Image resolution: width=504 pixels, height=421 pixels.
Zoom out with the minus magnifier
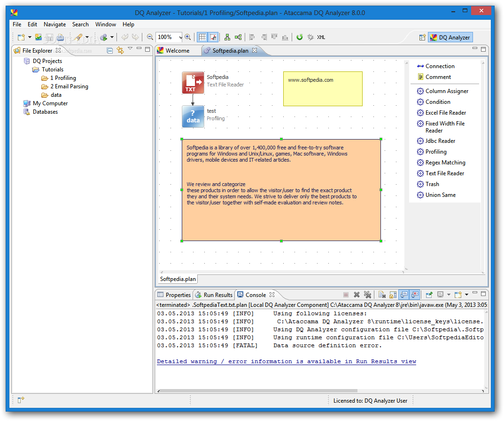click(150, 37)
